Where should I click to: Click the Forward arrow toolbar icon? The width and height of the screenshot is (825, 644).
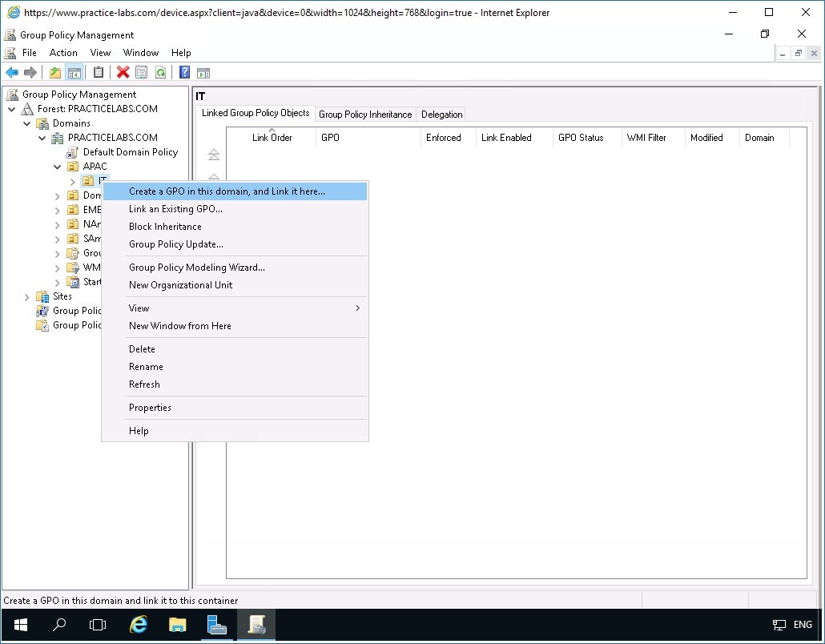click(30, 73)
